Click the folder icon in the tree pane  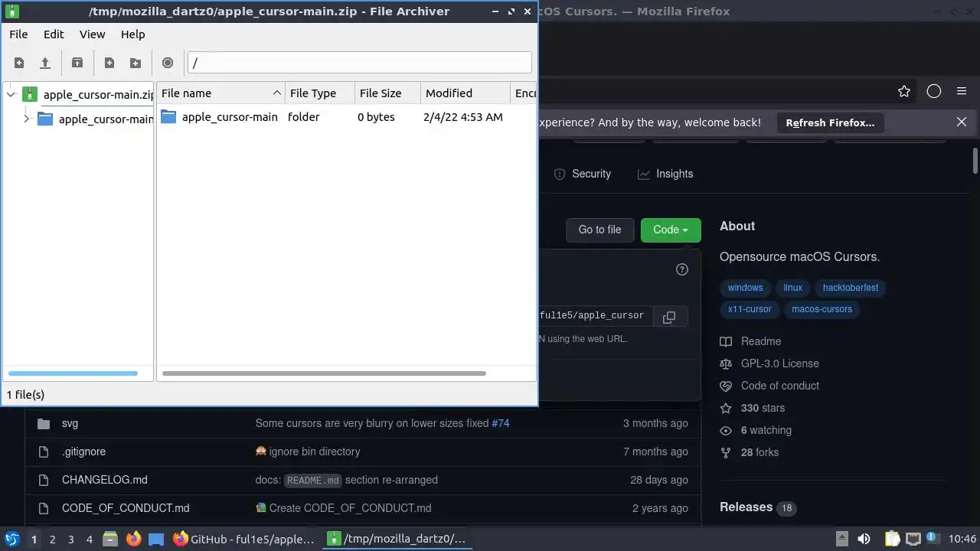pyautogui.click(x=45, y=119)
